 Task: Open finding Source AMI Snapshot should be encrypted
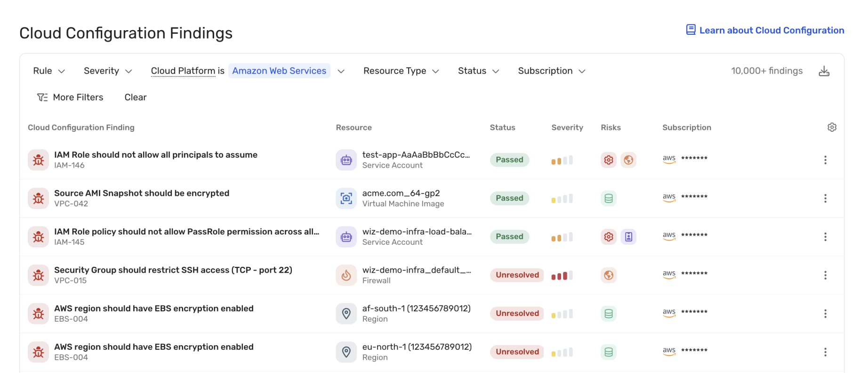click(142, 193)
